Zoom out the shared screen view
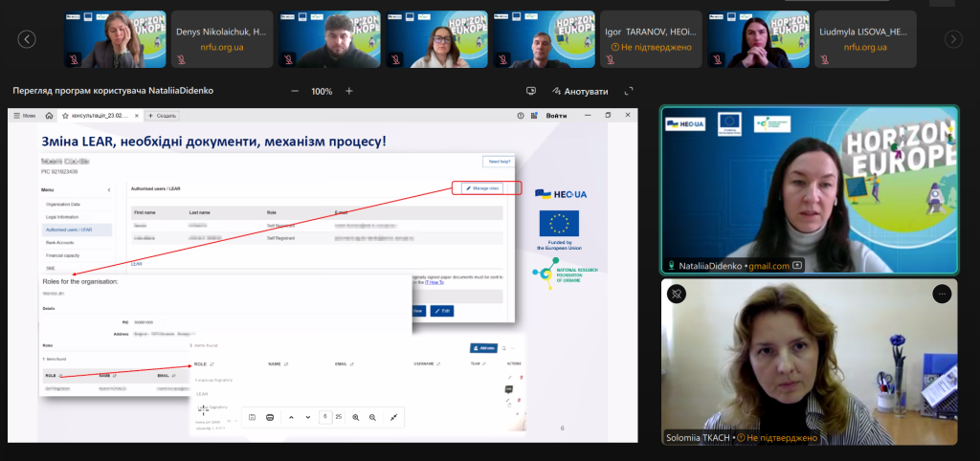This screenshot has height=461, width=980. 294,91
